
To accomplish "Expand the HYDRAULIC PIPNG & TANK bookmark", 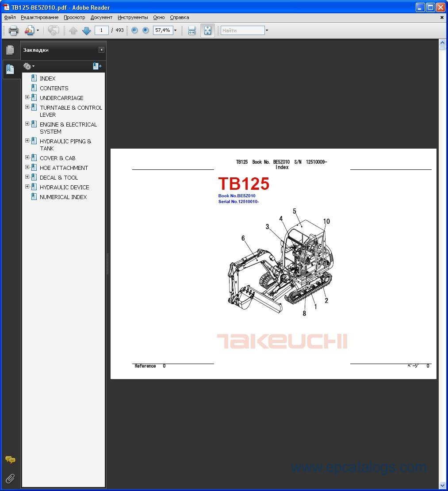I will pos(27,141).
